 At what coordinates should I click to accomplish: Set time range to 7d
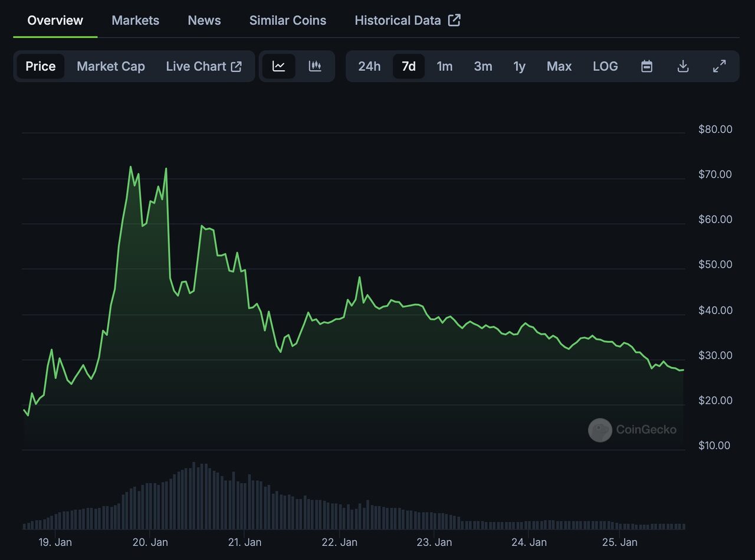(x=409, y=66)
